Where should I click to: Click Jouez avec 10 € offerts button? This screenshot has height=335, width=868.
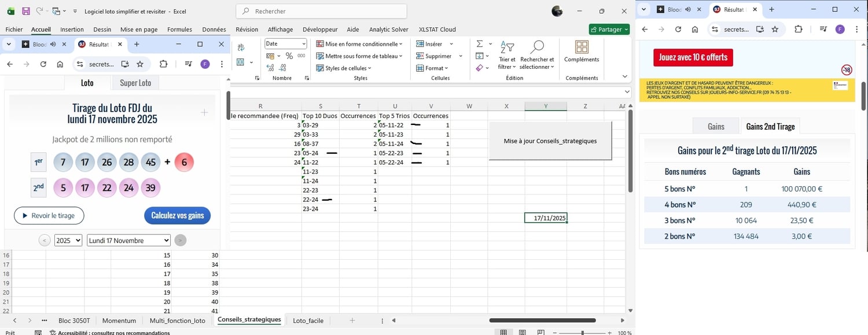(x=693, y=57)
